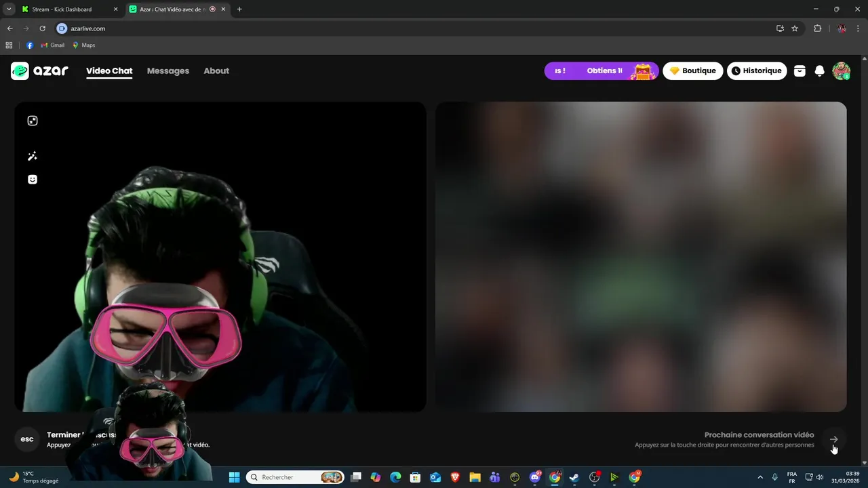Viewport: 868px width, 488px height.
Task: Open the magic wand effects
Action: 32,156
